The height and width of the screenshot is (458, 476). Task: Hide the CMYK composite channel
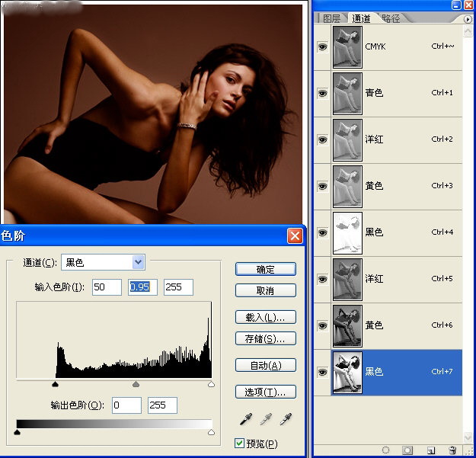(321, 47)
